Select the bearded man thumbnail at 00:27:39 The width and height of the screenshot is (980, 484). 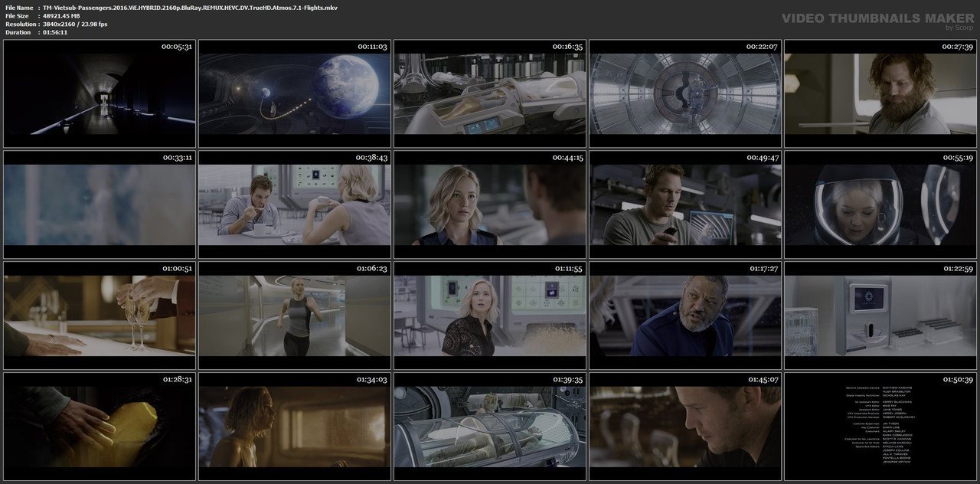[x=880, y=93]
